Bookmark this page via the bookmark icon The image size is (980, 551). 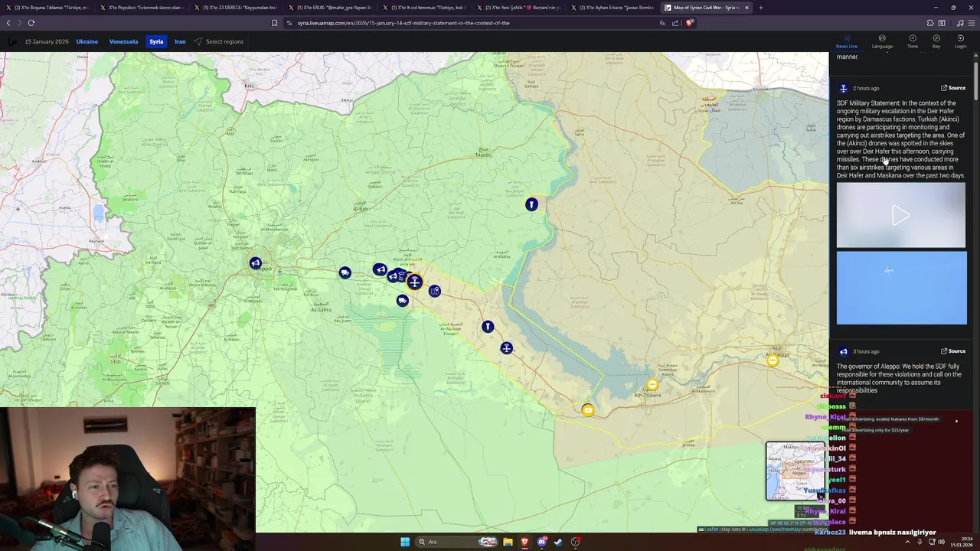point(275,23)
